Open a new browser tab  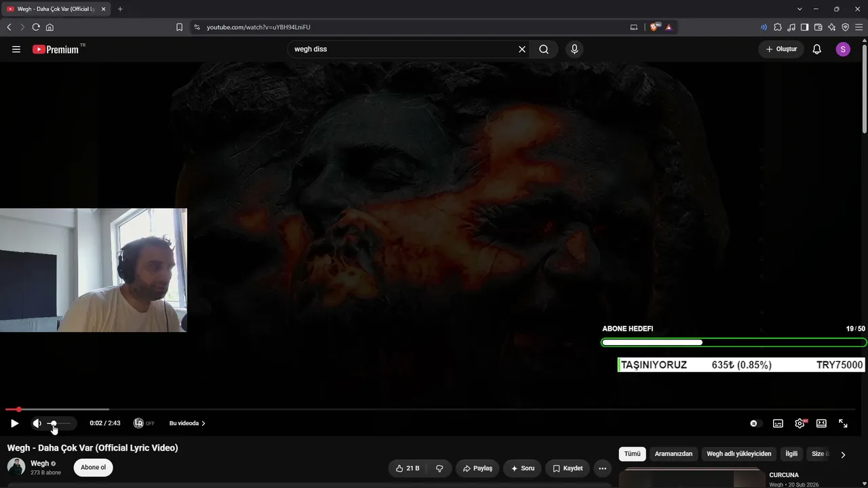coord(120,9)
